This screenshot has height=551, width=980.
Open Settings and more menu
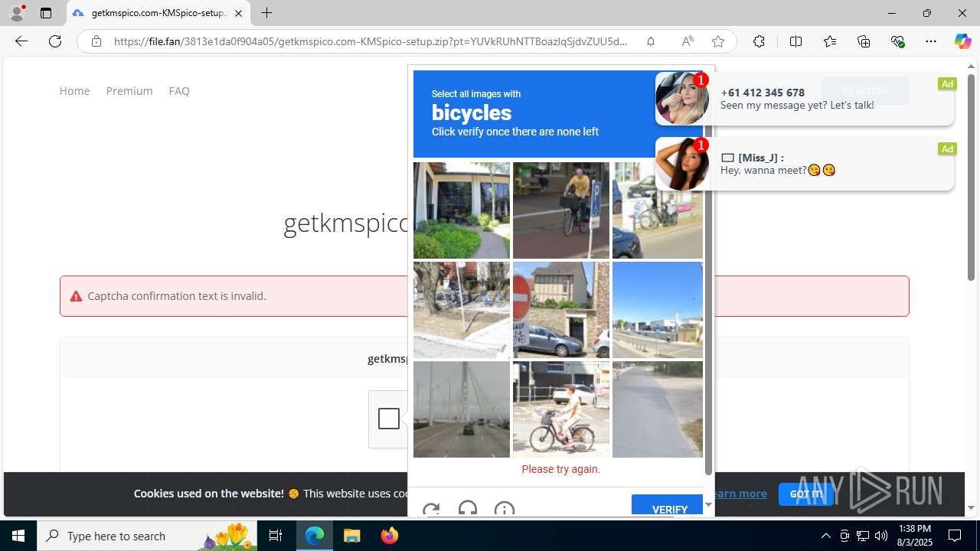click(931, 41)
